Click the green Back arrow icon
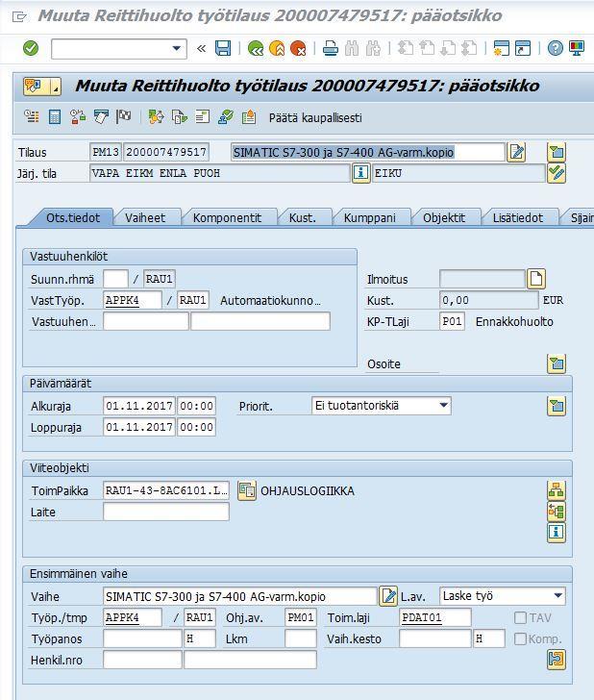This screenshot has width=594, height=700. click(x=256, y=48)
